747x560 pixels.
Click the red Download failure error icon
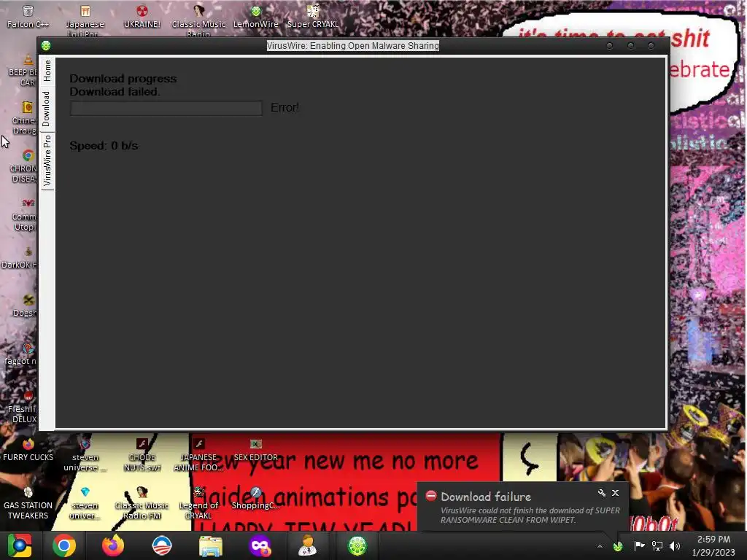pos(430,496)
